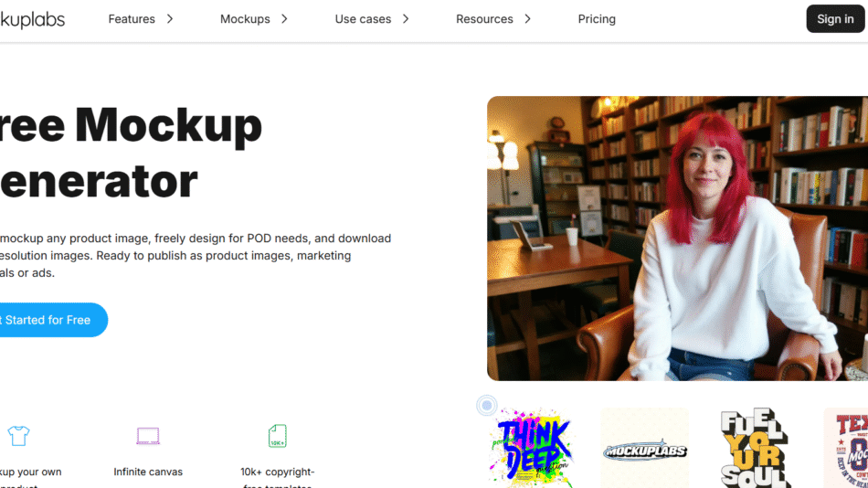The image size is (868, 488).
Task: Expand the Features chevron arrow
Action: (170, 19)
